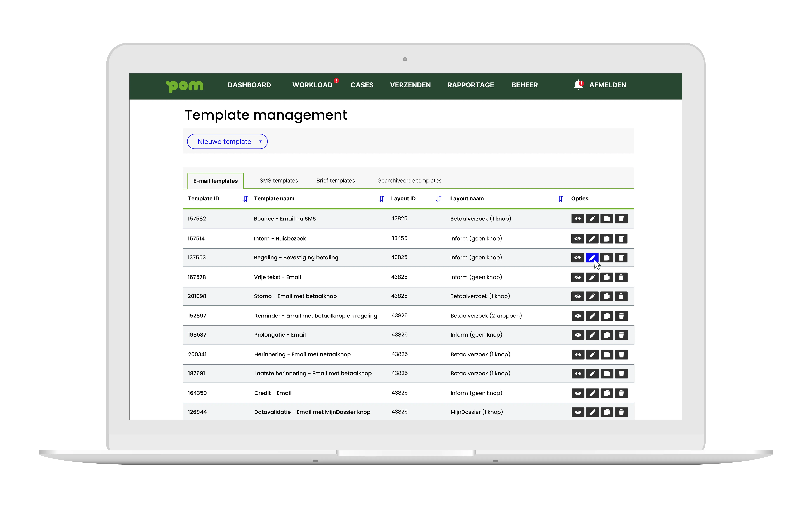
Task: Sort by Template naam column arrows
Action: (x=382, y=199)
